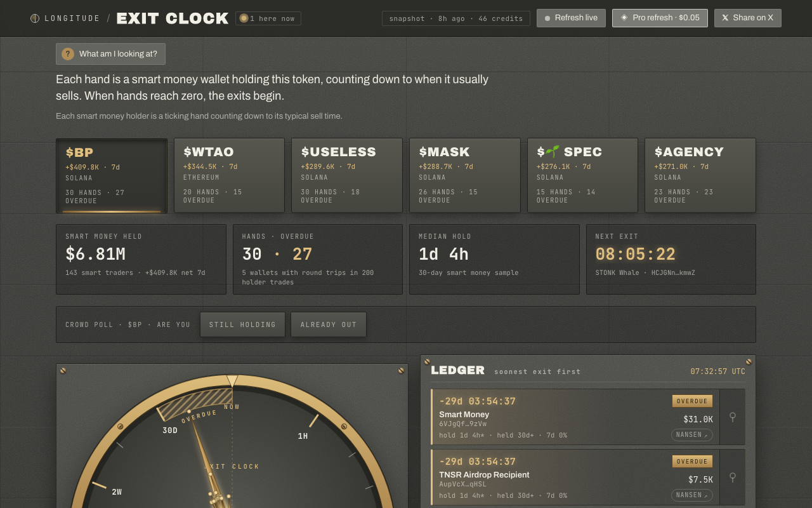The image size is (812, 508).
Task: Click the Refresh live button
Action: tap(571, 18)
